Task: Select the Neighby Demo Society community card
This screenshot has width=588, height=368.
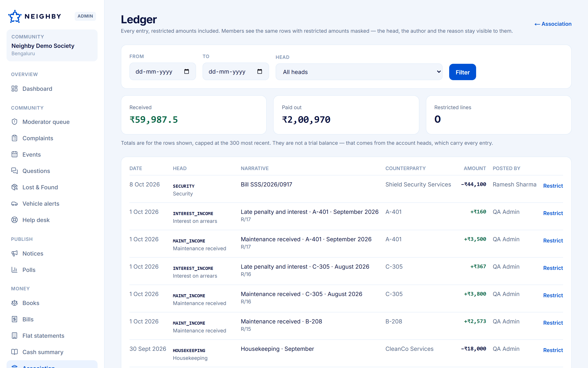Action: pos(52,45)
